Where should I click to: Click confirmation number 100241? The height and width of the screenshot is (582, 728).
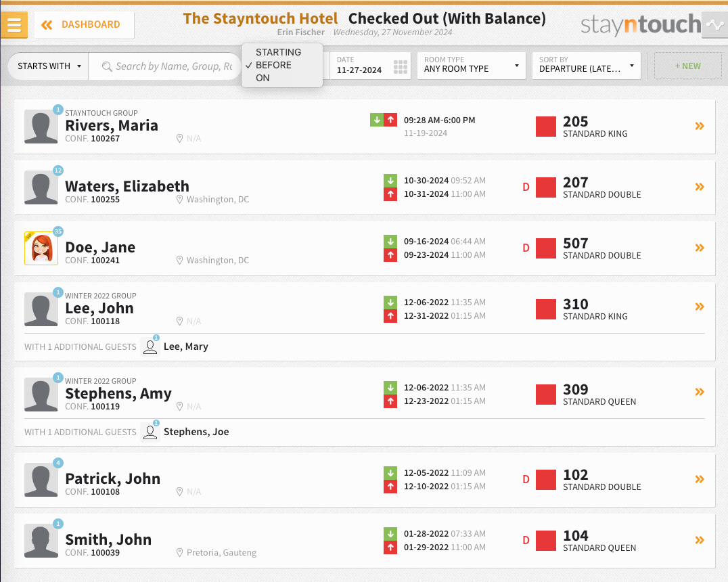point(106,260)
